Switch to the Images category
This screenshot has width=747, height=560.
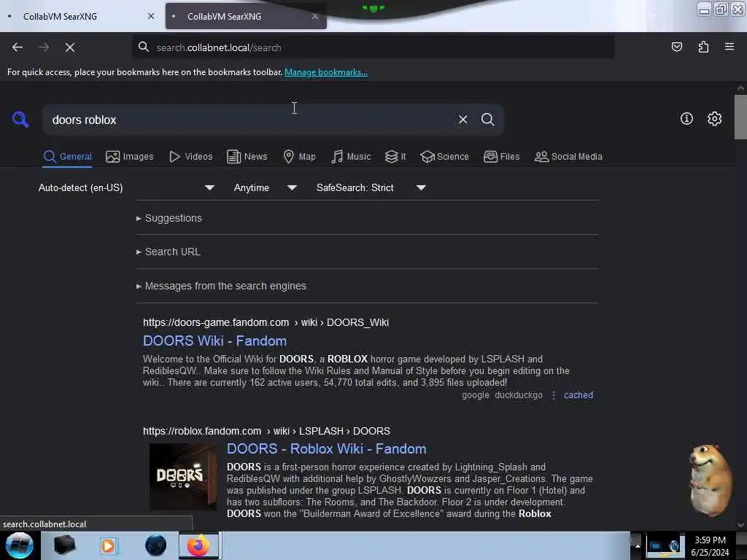pos(130,157)
